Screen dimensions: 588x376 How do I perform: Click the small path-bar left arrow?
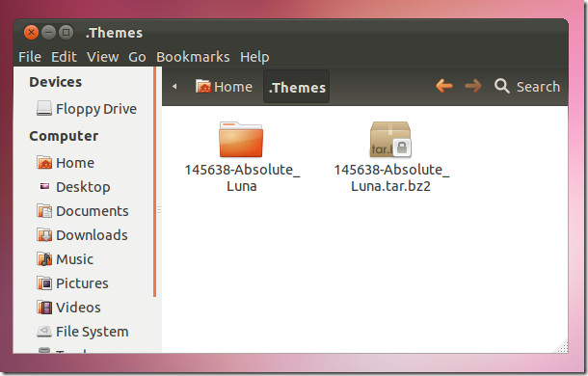click(174, 87)
